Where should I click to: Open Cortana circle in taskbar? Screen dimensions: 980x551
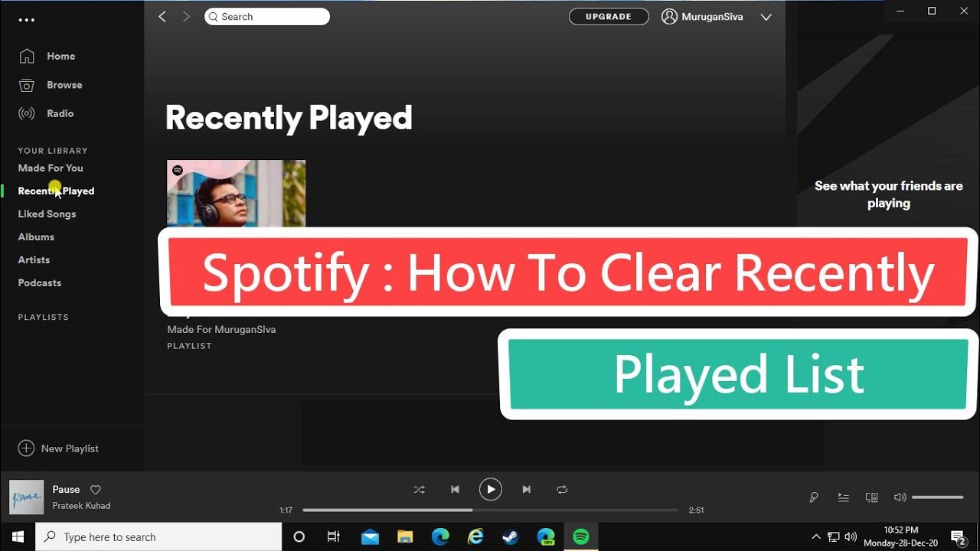pyautogui.click(x=299, y=537)
